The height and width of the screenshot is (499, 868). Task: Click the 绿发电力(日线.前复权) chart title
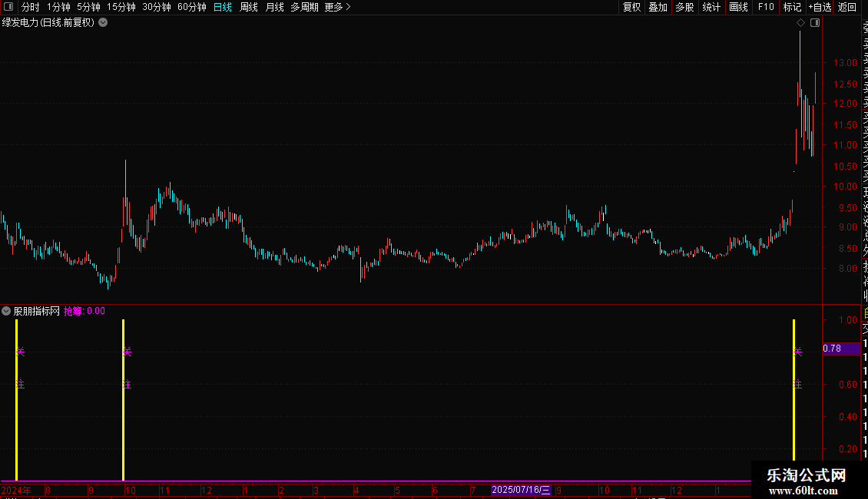coord(48,23)
